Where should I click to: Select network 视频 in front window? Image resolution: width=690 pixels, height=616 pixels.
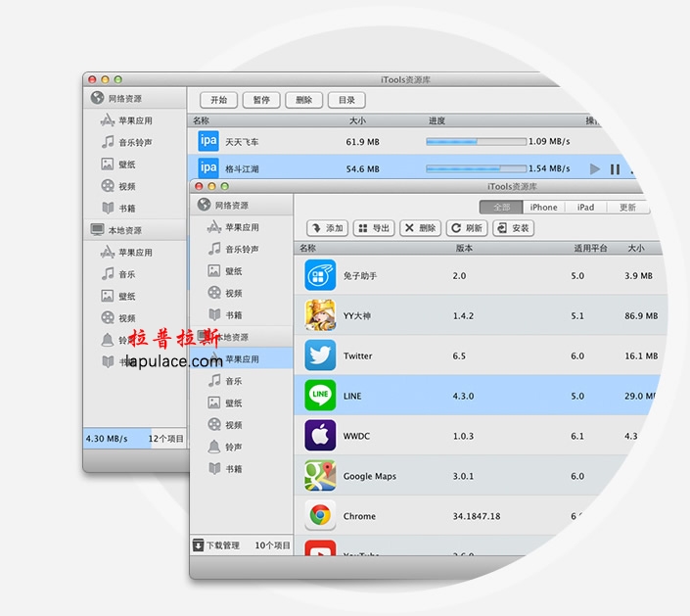[242, 293]
